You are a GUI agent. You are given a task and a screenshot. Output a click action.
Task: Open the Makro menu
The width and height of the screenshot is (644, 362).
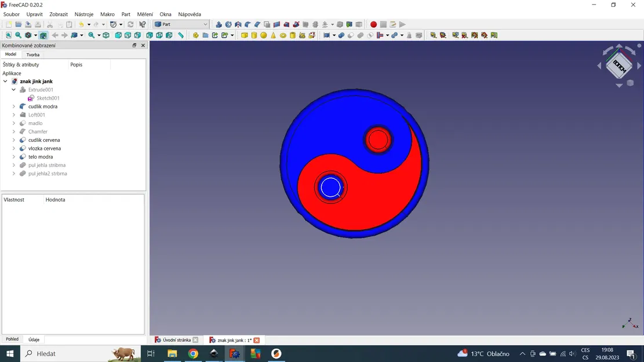pos(107,14)
